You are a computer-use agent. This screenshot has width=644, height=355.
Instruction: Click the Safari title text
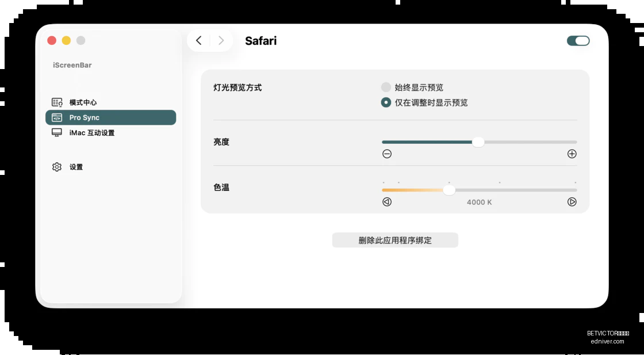coord(261,41)
